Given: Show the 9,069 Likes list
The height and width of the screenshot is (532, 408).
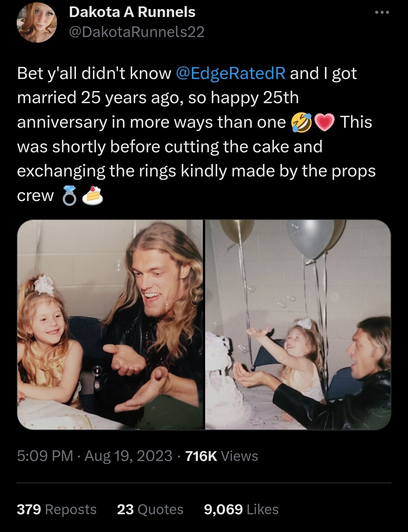Looking at the screenshot, I should pos(241,509).
